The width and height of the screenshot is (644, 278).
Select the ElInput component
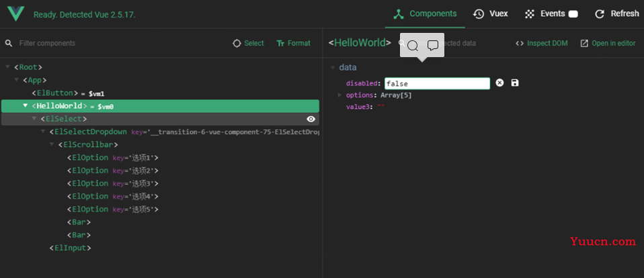(x=70, y=248)
